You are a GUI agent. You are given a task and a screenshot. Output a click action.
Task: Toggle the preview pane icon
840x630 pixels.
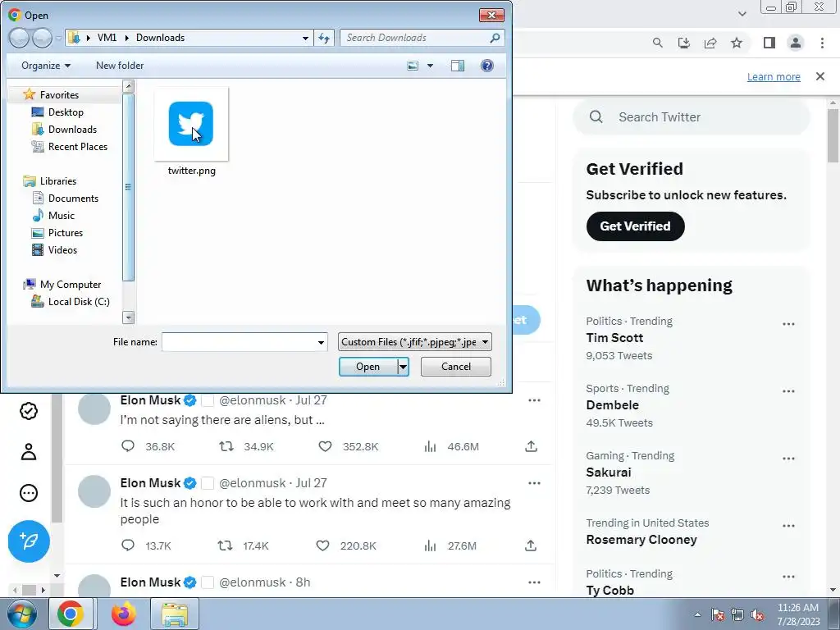458,66
